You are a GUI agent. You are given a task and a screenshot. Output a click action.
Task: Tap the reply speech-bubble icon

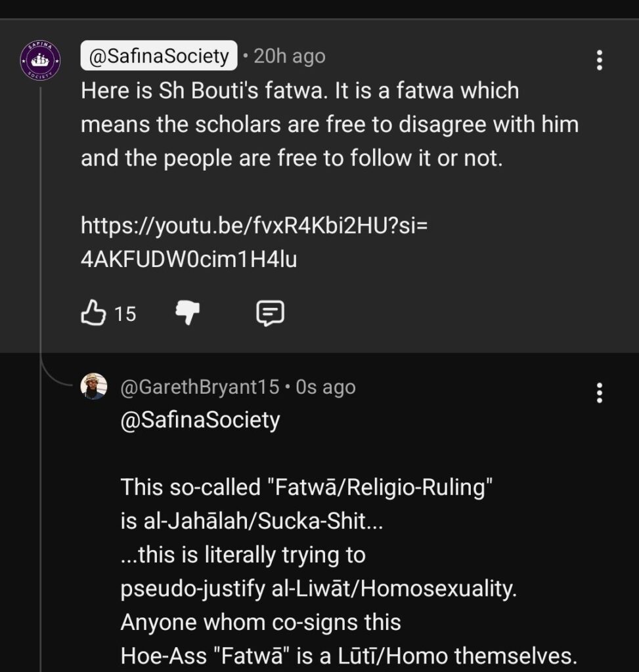pyautogui.click(x=269, y=314)
